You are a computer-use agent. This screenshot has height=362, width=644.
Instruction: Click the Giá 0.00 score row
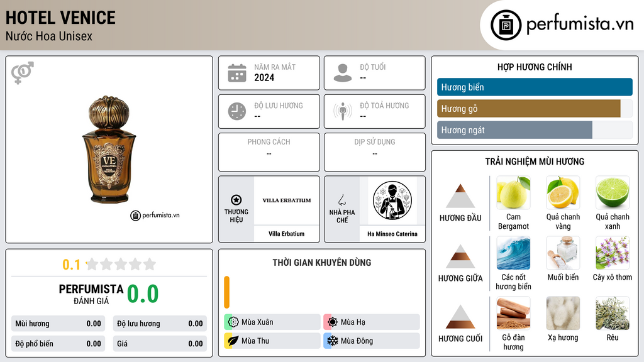[160, 344]
